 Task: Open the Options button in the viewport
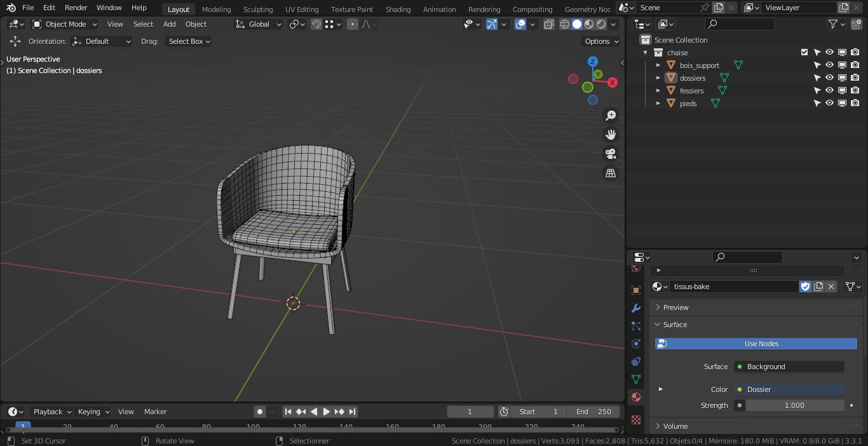coord(600,41)
